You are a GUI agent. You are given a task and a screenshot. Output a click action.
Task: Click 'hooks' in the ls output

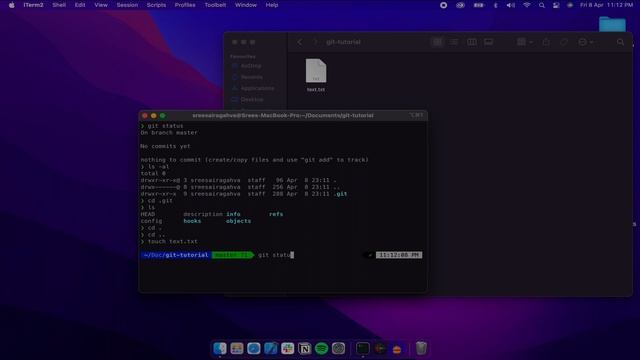coord(192,221)
